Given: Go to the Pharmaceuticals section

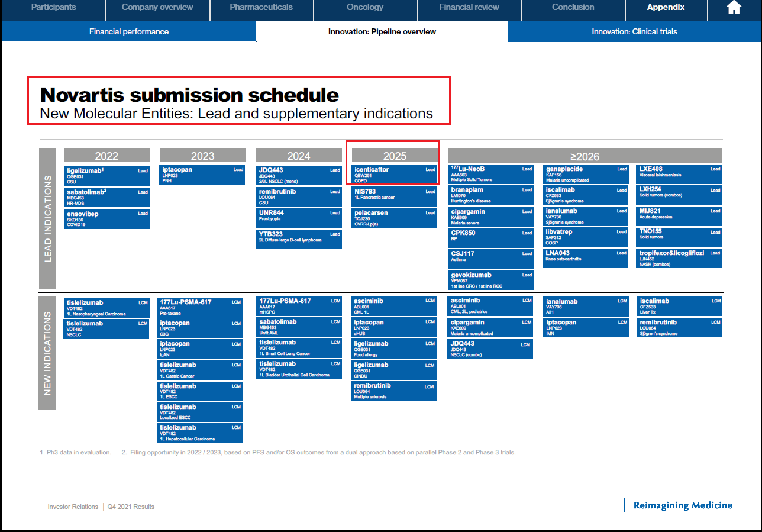Looking at the screenshot, I should tap(261, 8).
